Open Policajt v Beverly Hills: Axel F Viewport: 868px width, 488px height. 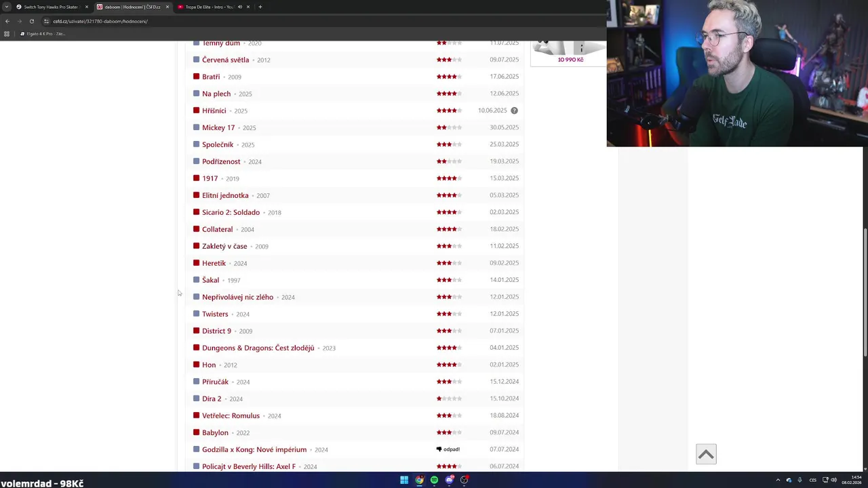[249, 466]
